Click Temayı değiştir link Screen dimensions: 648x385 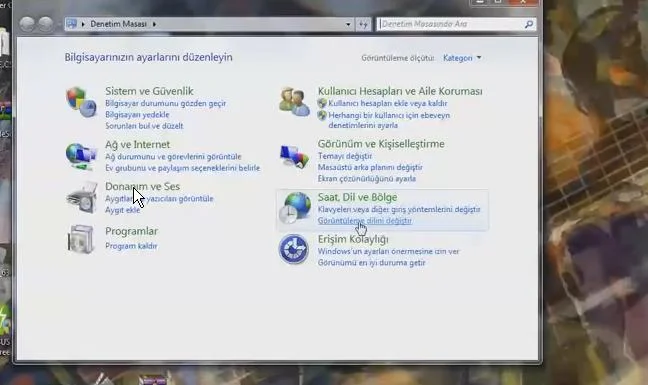345,156
